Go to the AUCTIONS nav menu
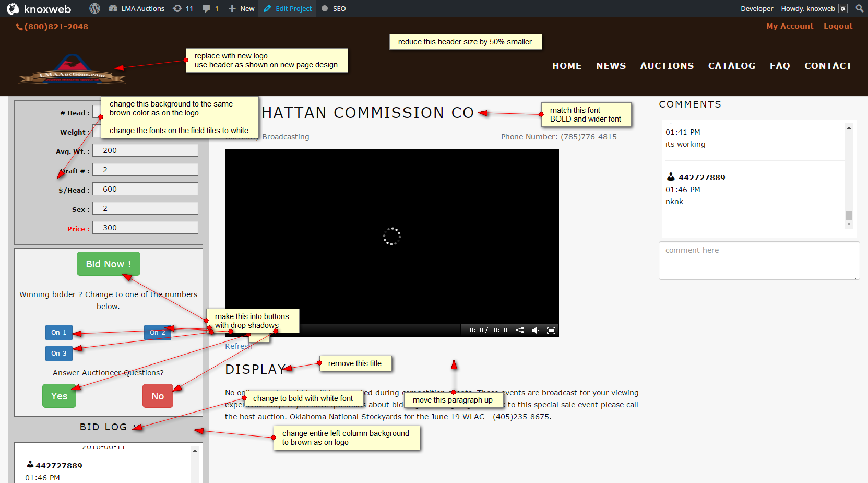This screenshot has height=483, width=868. (x=667, y=66)
